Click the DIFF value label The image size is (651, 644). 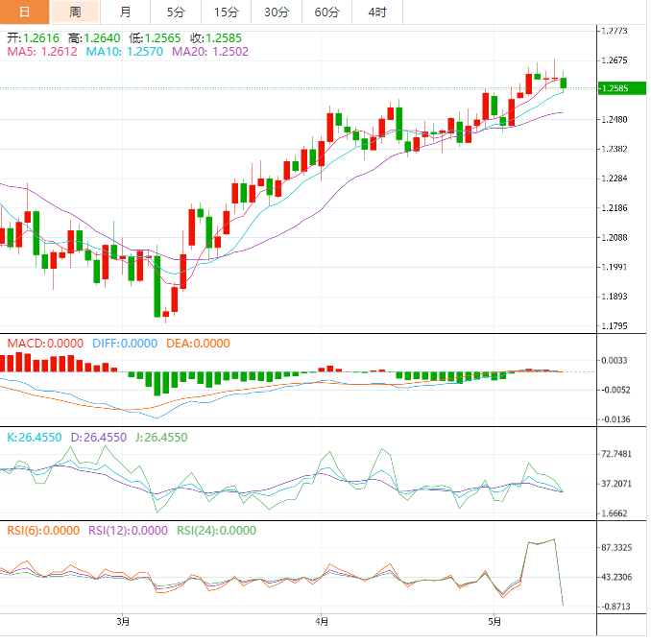point(124,344)
